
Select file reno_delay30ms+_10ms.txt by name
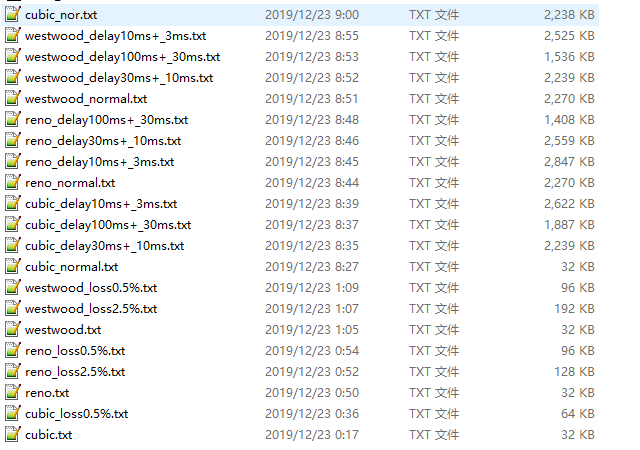click(103, 141)
